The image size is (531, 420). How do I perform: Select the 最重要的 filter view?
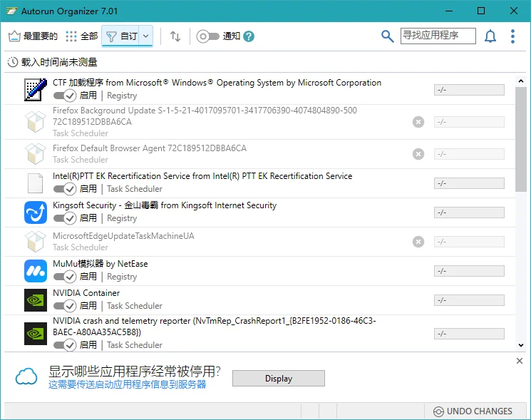click(x=33, y=36)
